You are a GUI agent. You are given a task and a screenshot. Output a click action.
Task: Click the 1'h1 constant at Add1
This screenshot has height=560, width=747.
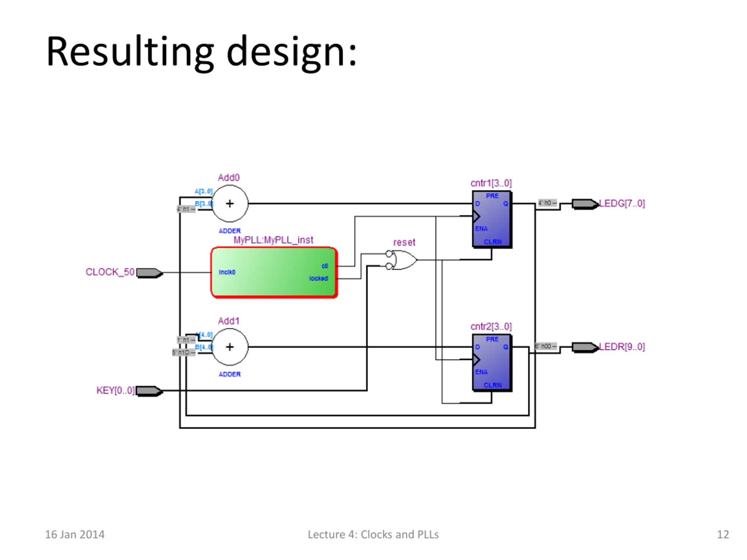coord(186,340)
